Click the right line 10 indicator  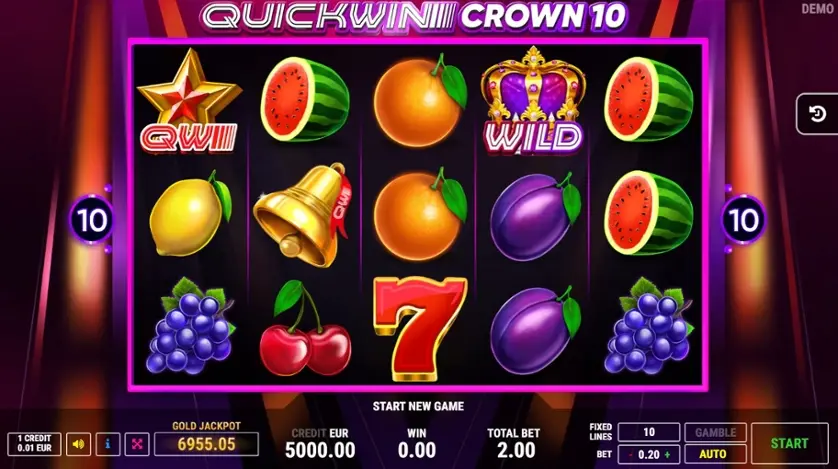[743, 220]
